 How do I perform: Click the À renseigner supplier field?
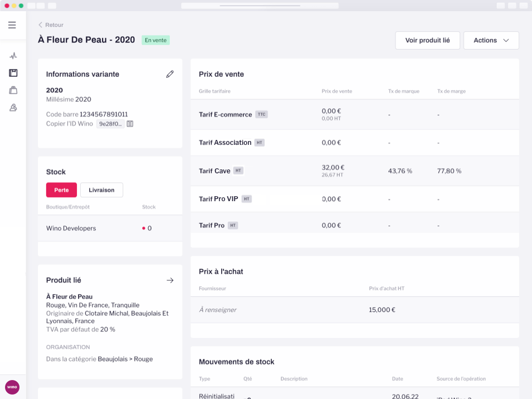[218, 310]
